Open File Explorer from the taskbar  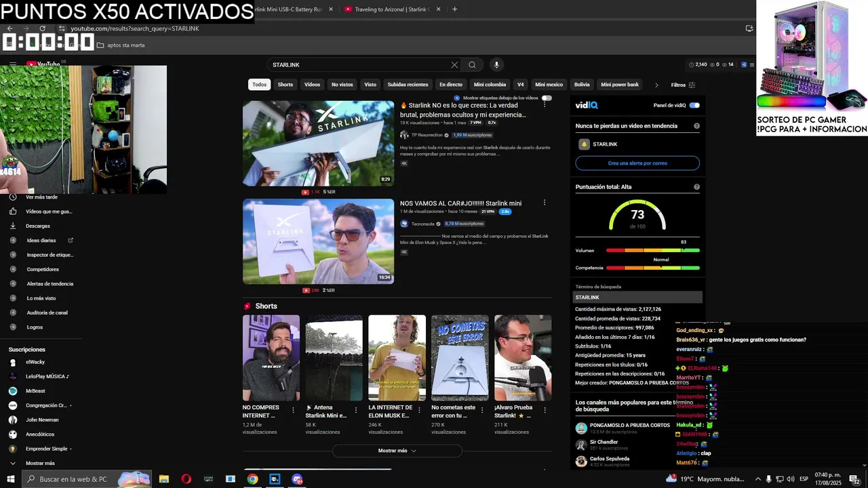[164, 479]
